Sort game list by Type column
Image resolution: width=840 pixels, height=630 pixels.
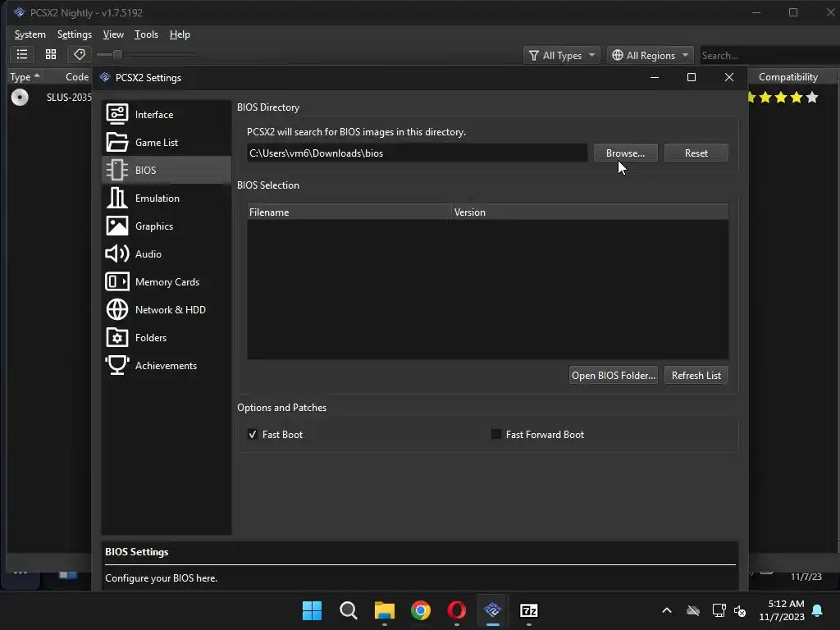coord(25,77)
